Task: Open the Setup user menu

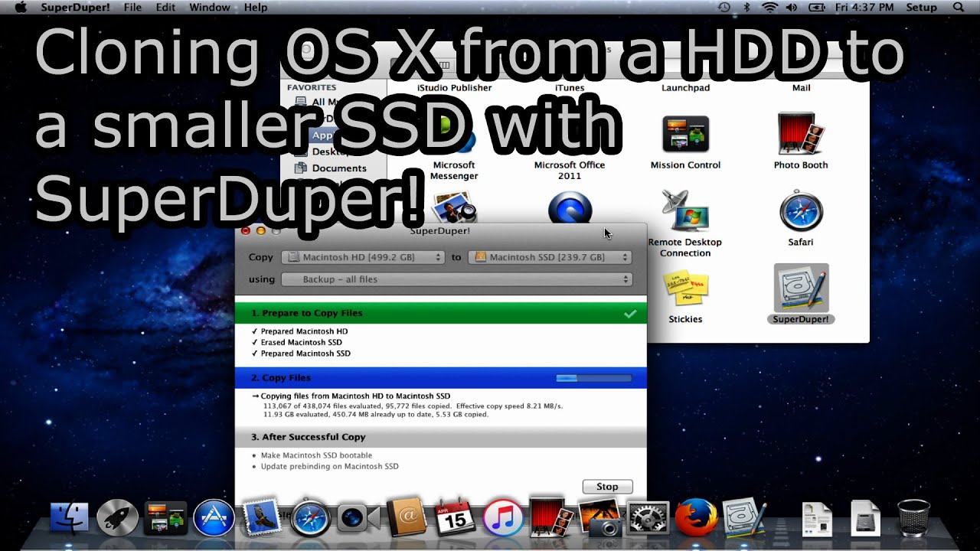Action: (921, 8)
